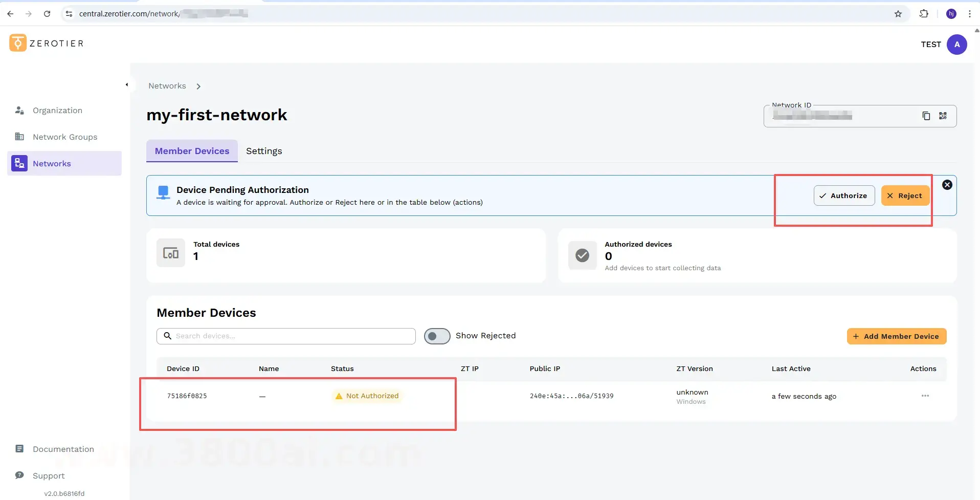Open Support from the sidebar

point(49,476)
